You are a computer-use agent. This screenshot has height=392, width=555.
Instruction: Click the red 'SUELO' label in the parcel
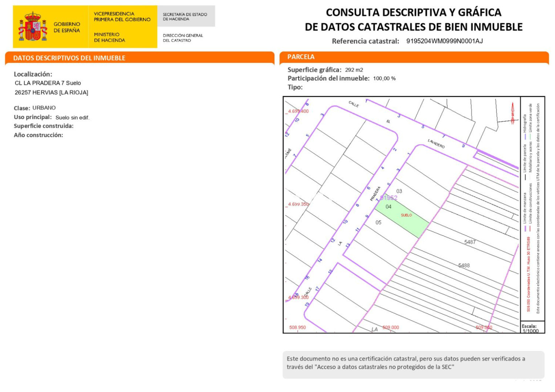tap(406, 215)
